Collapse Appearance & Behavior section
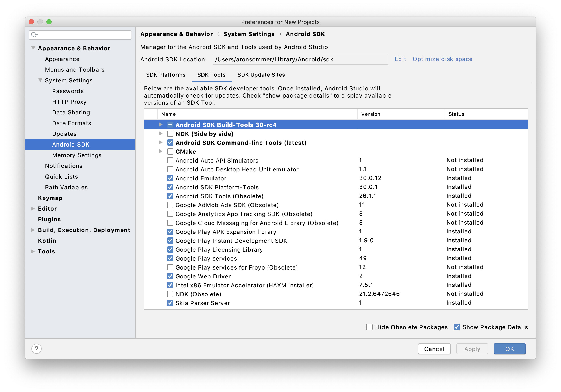Viewport: 561px width, 392px height. click(33, 48)
